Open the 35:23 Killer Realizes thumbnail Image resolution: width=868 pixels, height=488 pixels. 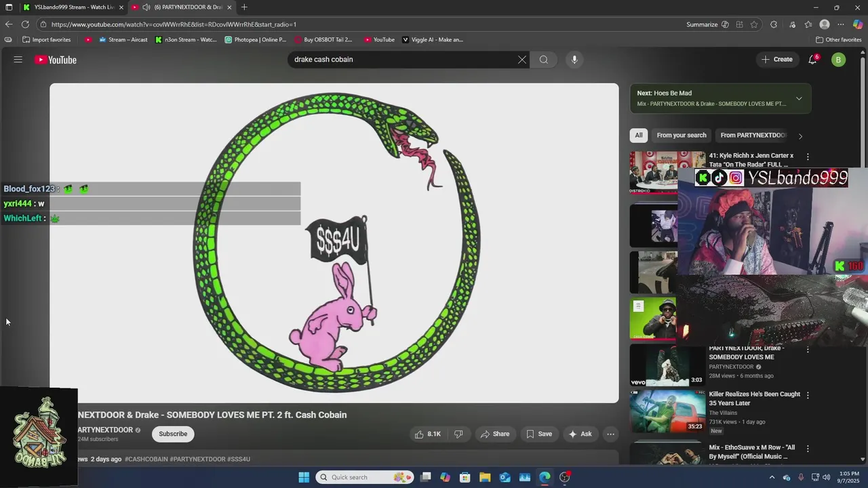click(667, 411)
